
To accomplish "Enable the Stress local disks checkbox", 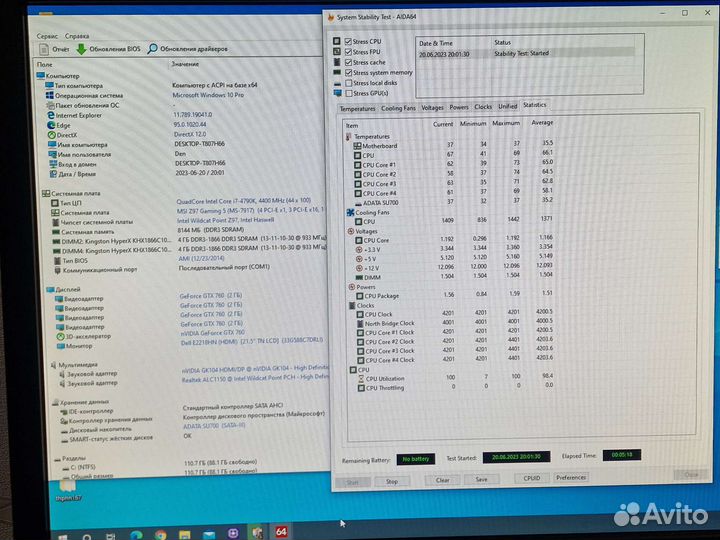I will (349, 83).
